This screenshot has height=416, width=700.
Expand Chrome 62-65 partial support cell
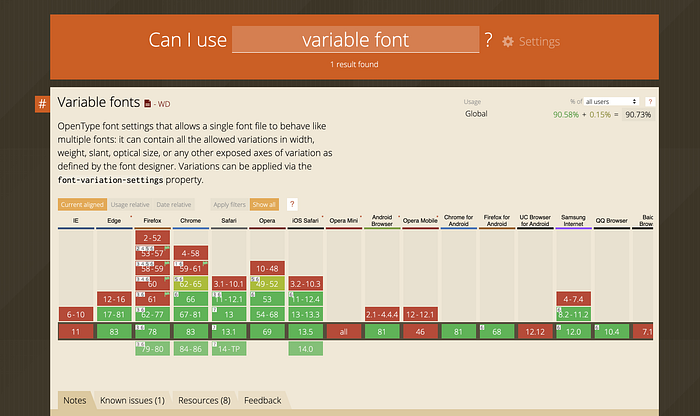pyautogui.click(x=191, y=283)
